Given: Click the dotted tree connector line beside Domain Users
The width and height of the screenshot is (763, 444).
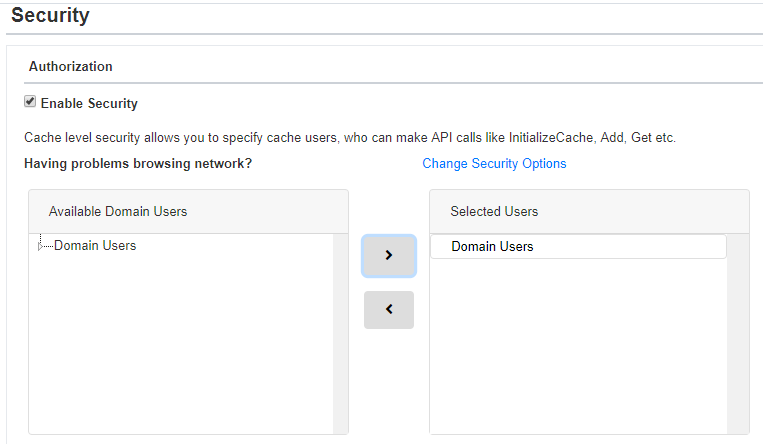Looking at the screenshot, I should pyautogui.click(x=48, y=246).
